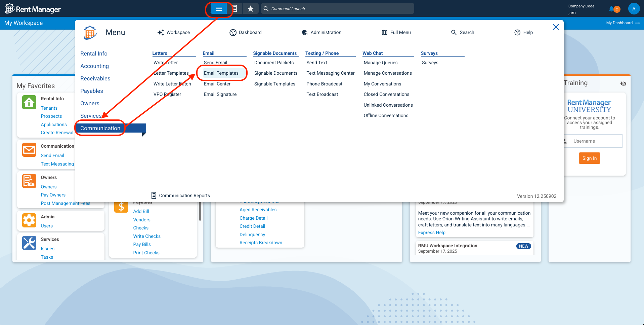Open Email Templates

click(221, 73)
